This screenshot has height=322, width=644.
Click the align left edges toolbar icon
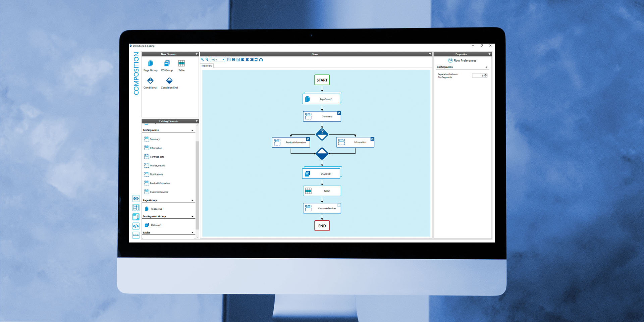click(x=243, y=59)
